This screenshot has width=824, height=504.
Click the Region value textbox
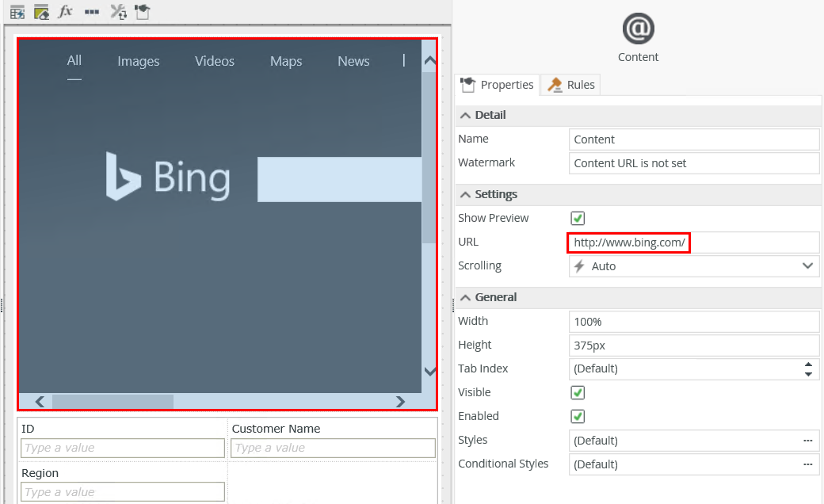pyautogui.click(x=123, y=492)
